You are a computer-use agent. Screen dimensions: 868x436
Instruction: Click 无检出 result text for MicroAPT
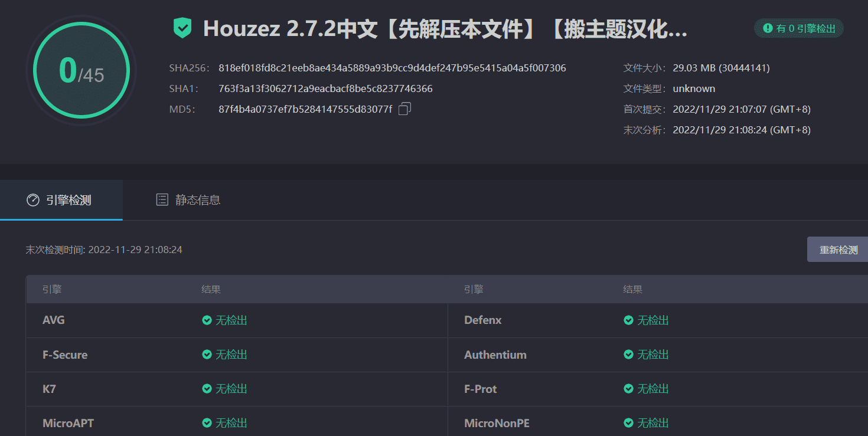[231, 423]
